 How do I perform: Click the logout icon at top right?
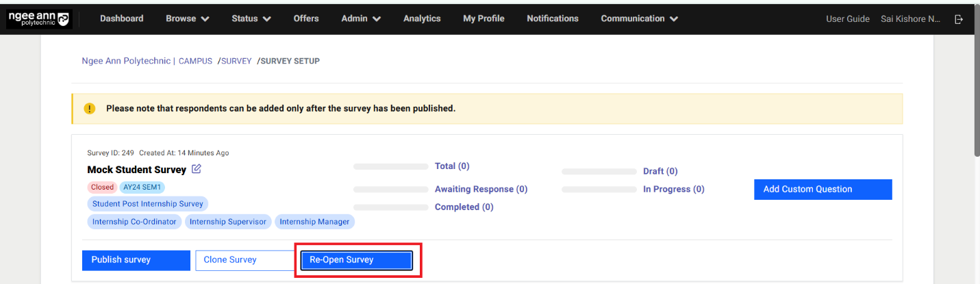pos(959,19)
